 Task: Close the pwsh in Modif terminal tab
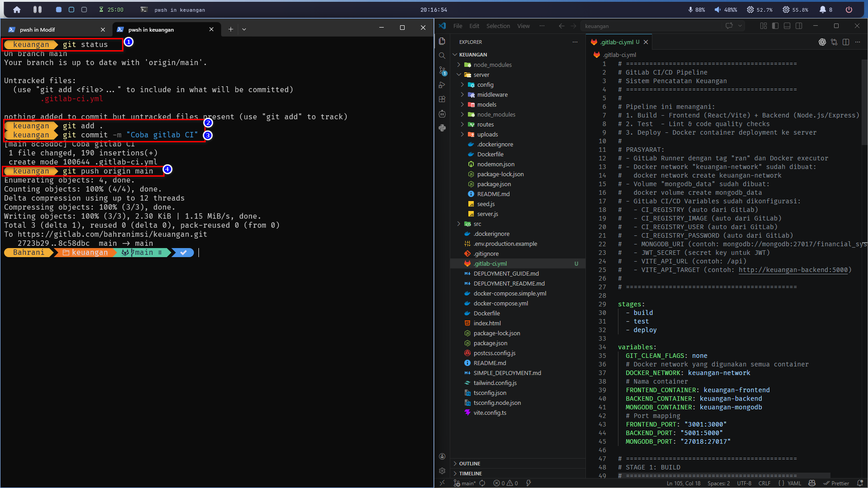point(103,29)
